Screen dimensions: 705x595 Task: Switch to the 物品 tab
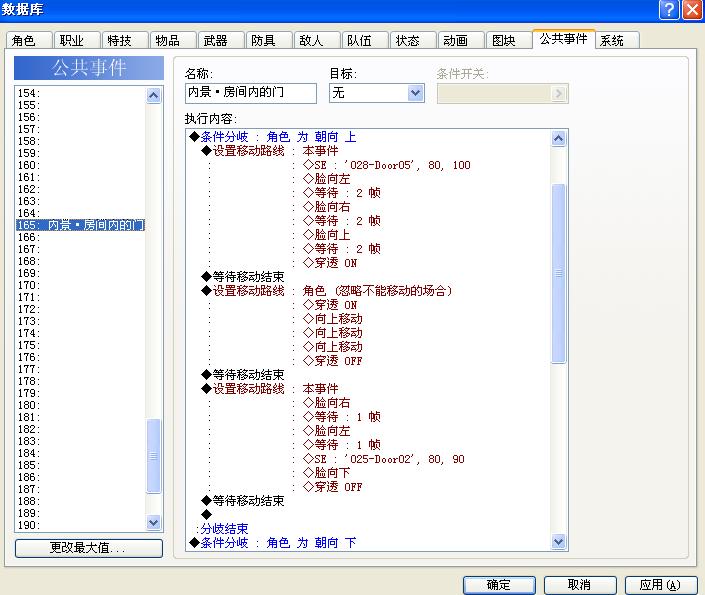173,40
